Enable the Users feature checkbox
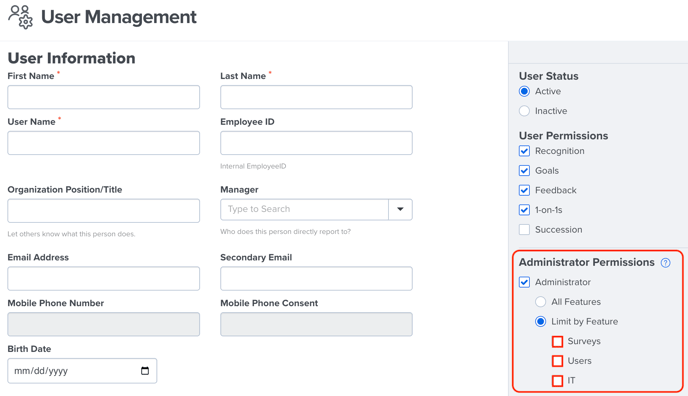 557,361
